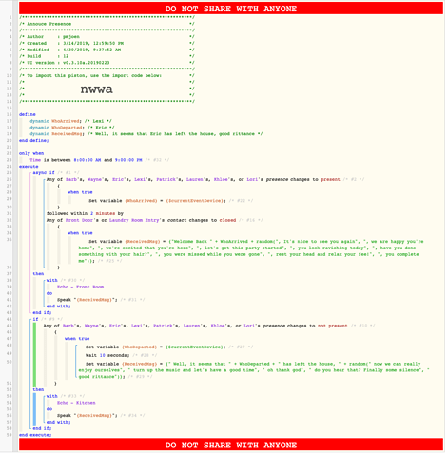The height and width of the screenshot is (476, 448).
Task: Click Echo - Front Room device
Action: pyautogui.click(x=80, y=287)
